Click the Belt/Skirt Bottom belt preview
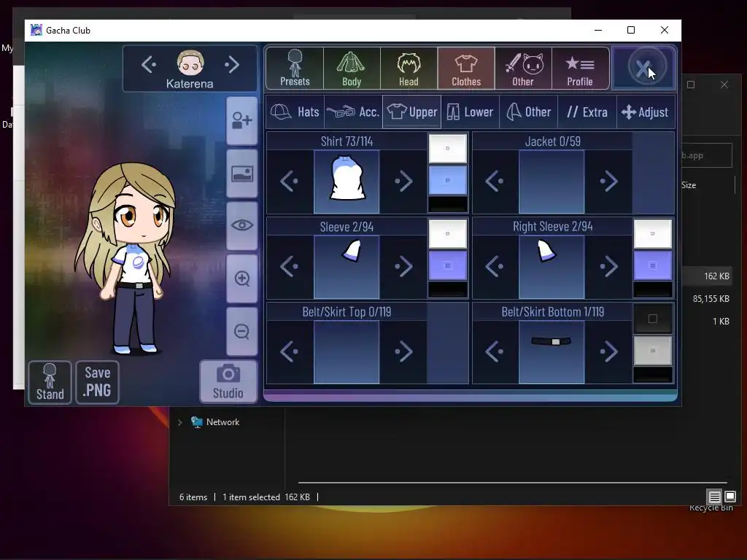 pyautogui.click(x=551, y=352)
